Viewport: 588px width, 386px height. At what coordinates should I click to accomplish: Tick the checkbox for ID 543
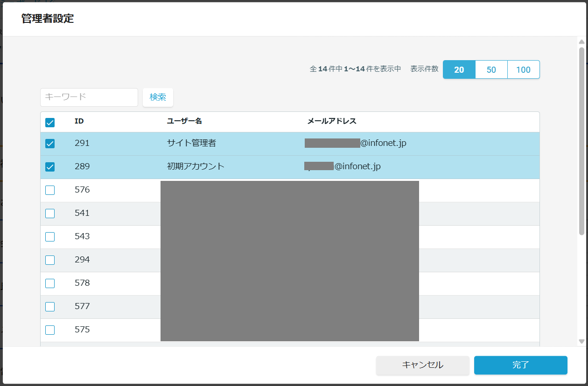[50, 237]
